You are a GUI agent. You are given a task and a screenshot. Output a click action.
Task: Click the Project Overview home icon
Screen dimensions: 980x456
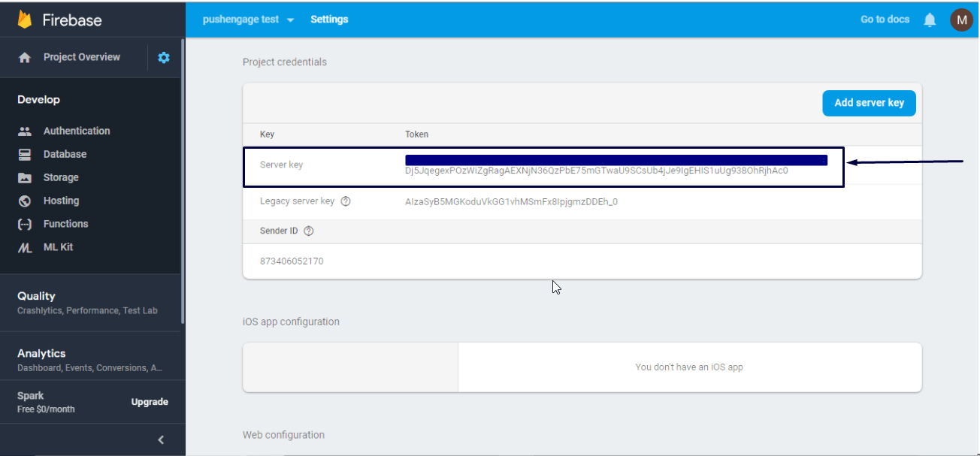25,58
